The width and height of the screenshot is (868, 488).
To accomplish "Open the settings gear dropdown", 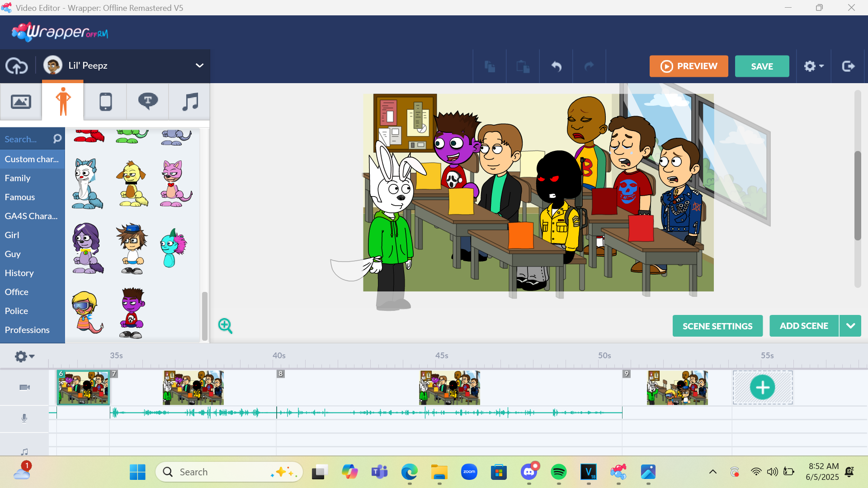I will coord(814,66).
